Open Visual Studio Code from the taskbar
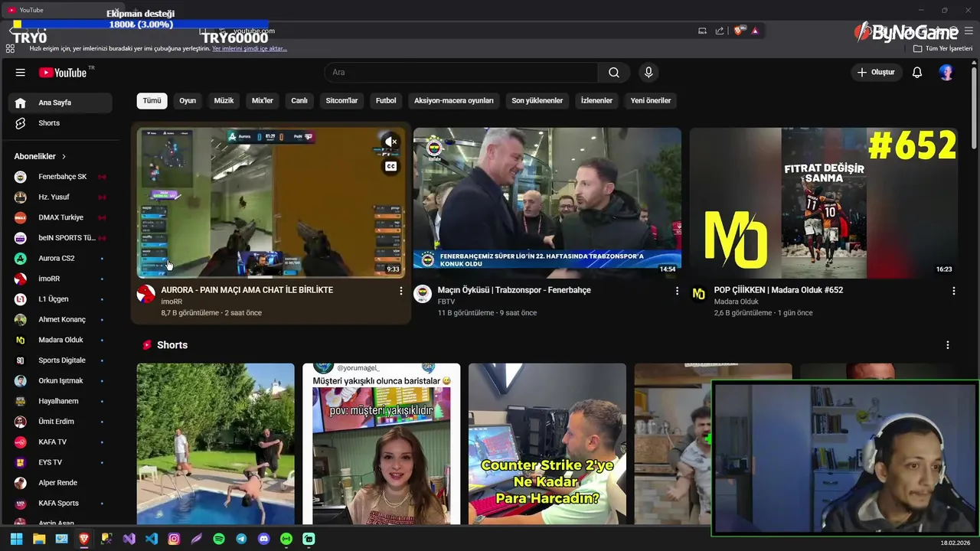Viewport: 980px width, 551px height. tap(152, 539)
